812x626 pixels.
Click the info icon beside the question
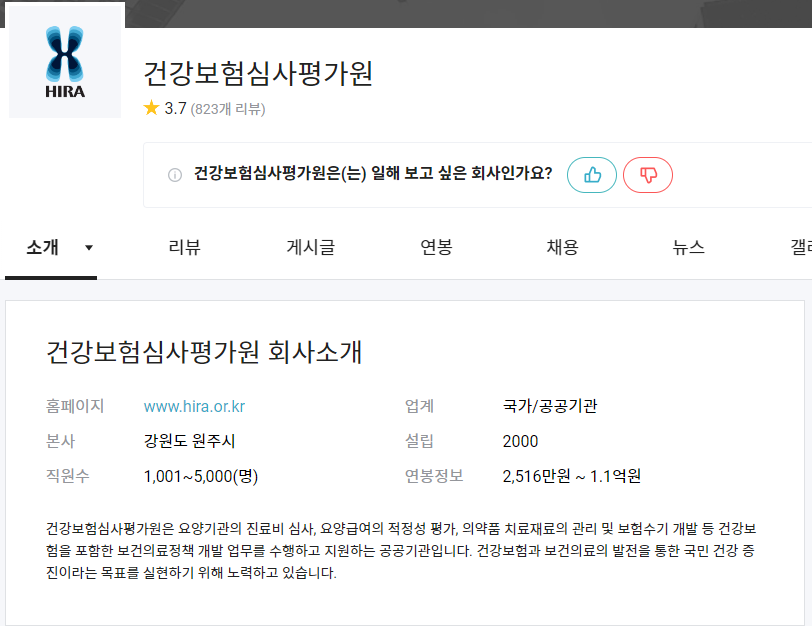(x=175, y=175)
